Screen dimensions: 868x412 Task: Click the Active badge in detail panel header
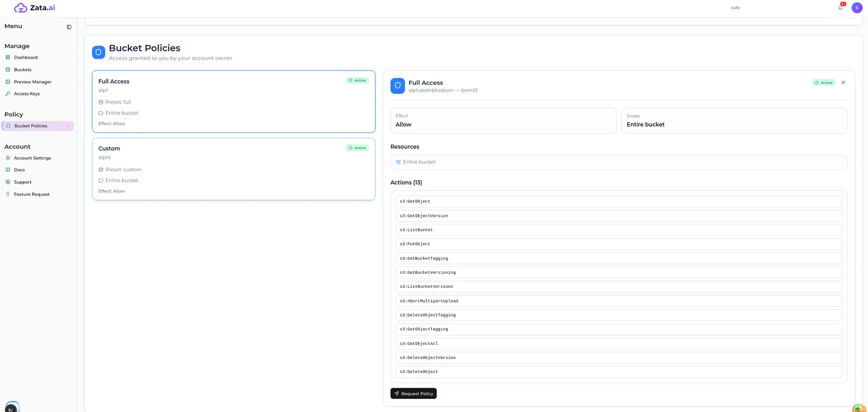click(x=824, y=82)
